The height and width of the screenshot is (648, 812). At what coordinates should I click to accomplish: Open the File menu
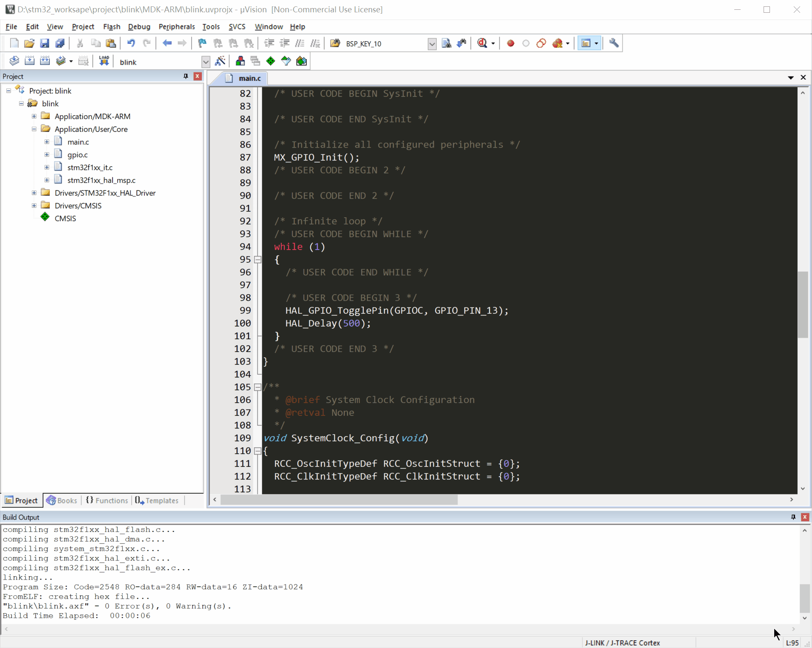click(11, 26)
